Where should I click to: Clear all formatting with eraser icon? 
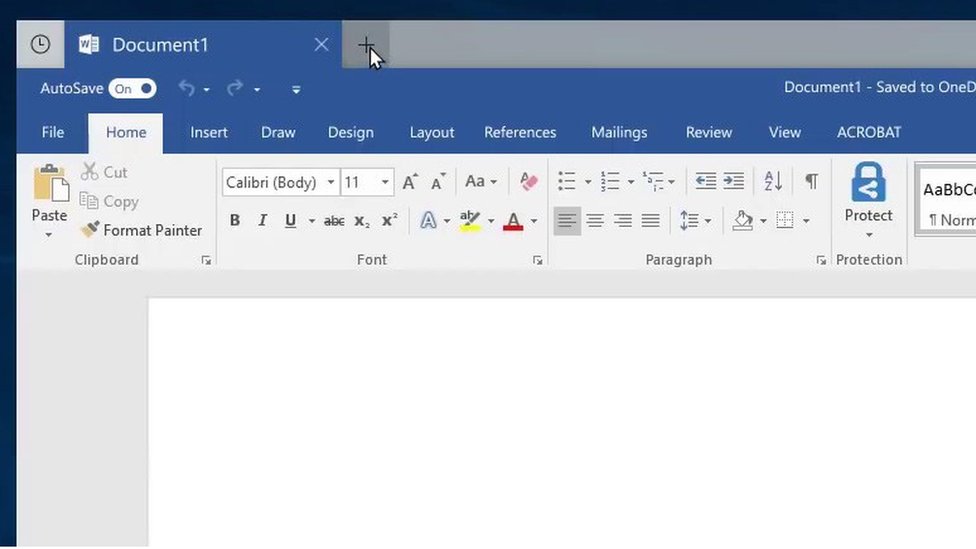click(x=528, y=182)
